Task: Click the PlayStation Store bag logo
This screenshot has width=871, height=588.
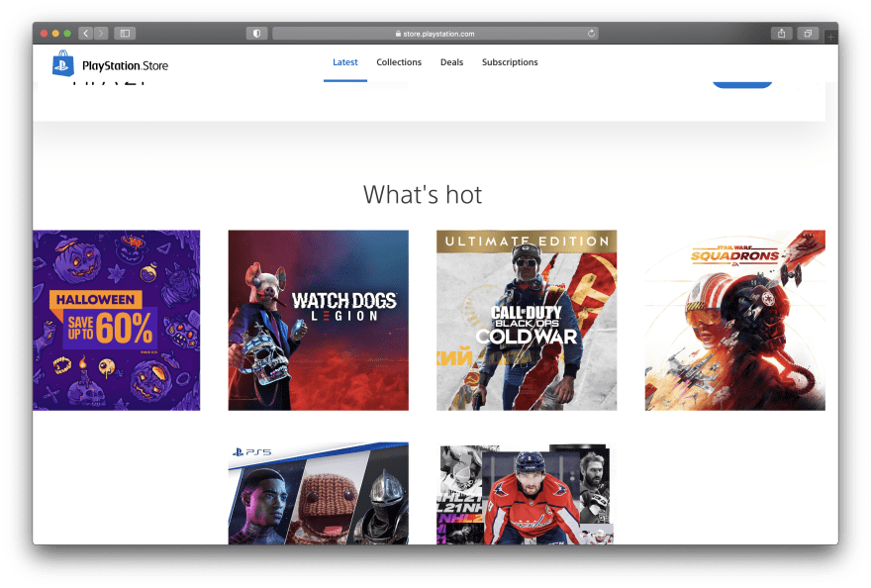Action: [62, 63]
